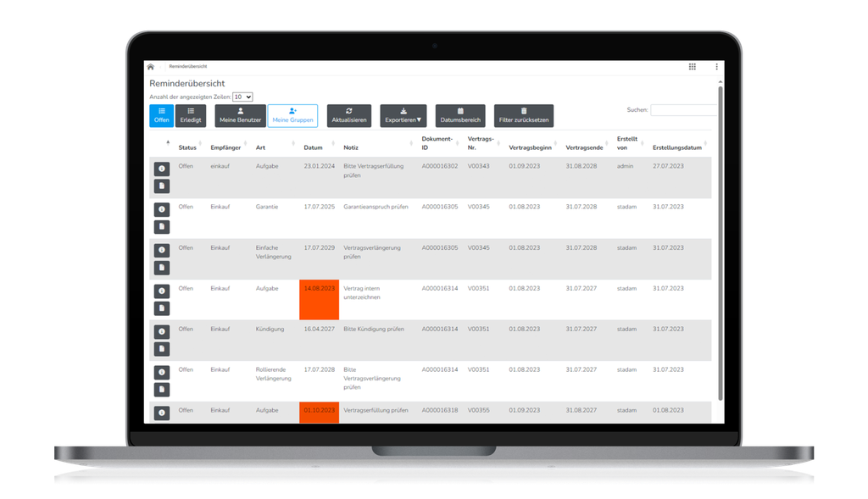Open document icon of Kündigung row
Screen dimensions: 868x499
click(162, 348)
